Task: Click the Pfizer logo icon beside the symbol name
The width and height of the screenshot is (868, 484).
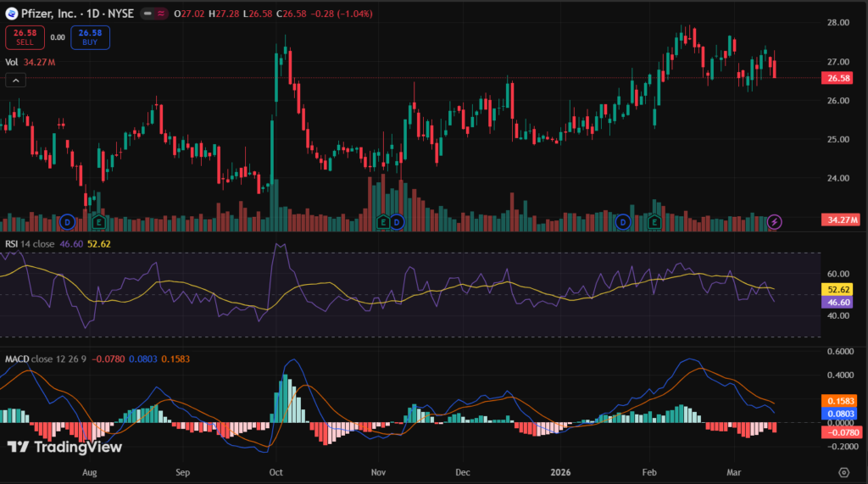Action: 11,14
